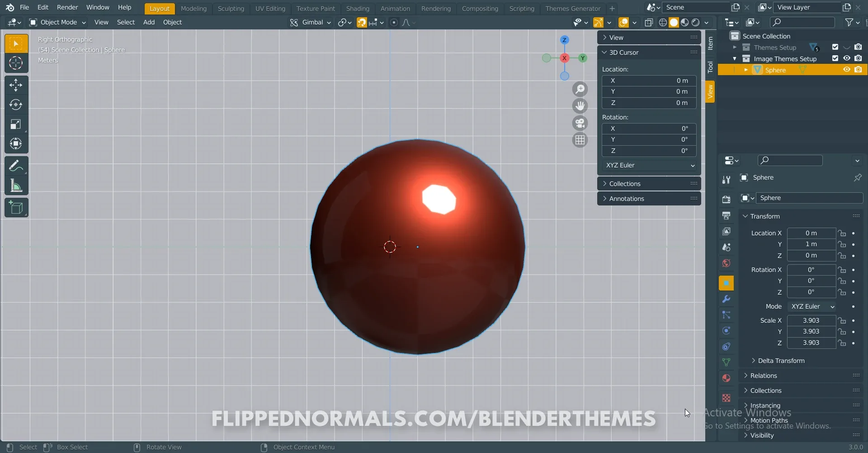Screen dimensions: 868x453
Task: Click the Location Y 1 m field
Action: pyautogui.click(x=811, y=244)
